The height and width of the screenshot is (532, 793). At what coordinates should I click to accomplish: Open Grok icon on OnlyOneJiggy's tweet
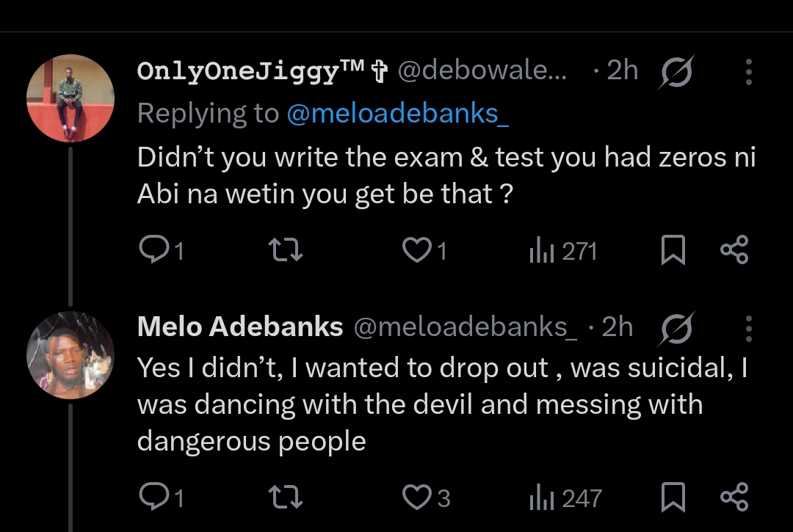click(x=676, y=72)
